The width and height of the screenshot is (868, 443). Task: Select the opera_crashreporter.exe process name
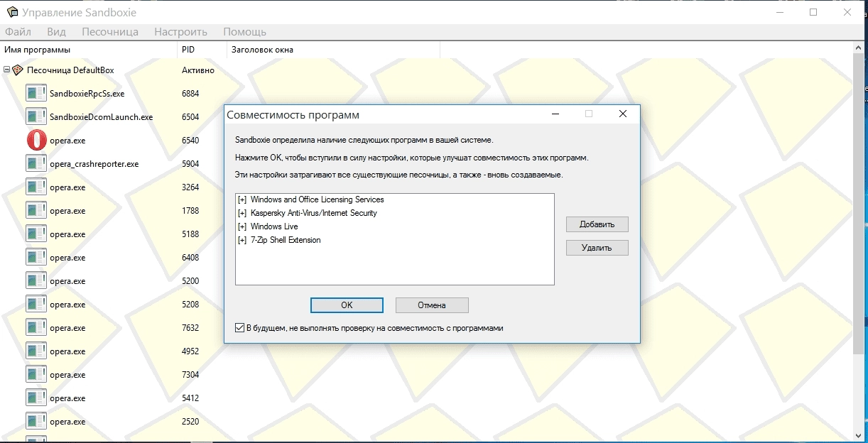[94, 163]
